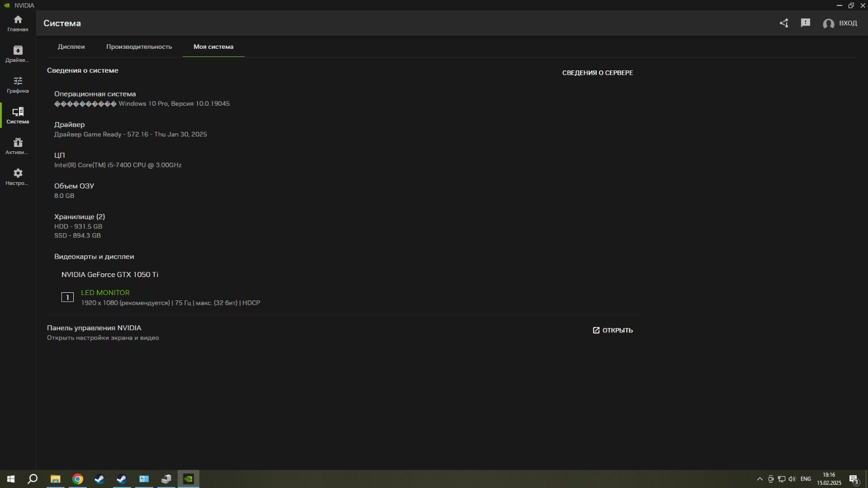This screenshot has height=488, width=868.
Task: Open the Драйверы section in sidebar
Action: tap(18, 54)
